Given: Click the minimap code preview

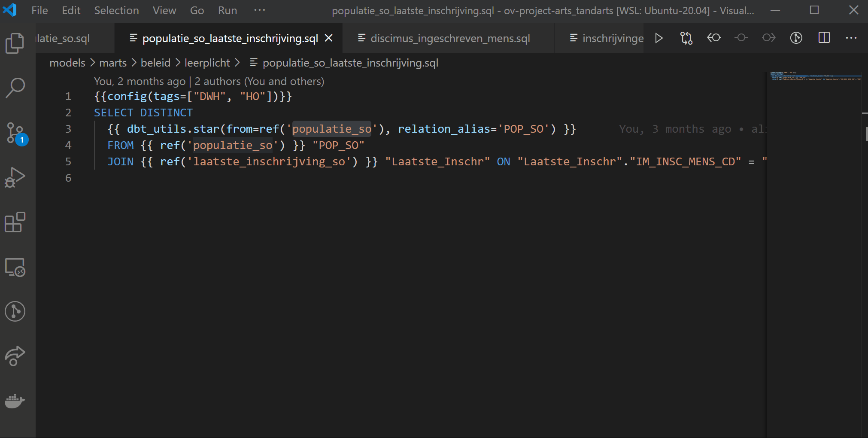Looking at the screenshot, I should pos(815,76).
